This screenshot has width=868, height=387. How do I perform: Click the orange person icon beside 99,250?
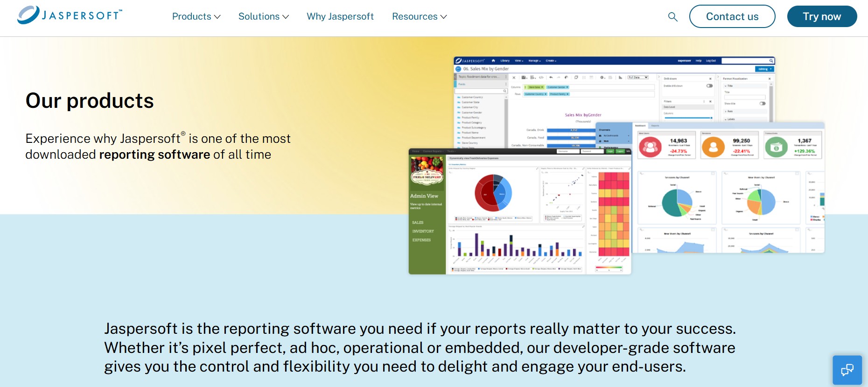tap(713, 147)
